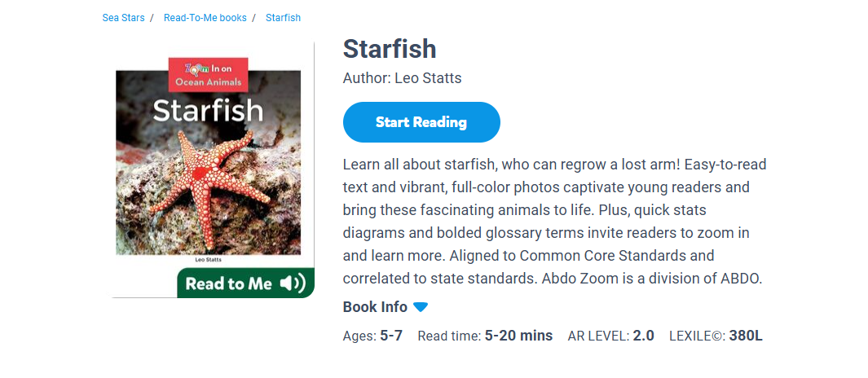The width and height of the screenshot is (868, 378).
Task: Click the Sea Stars breadcrumb link
Action: (x=123, y=18)
